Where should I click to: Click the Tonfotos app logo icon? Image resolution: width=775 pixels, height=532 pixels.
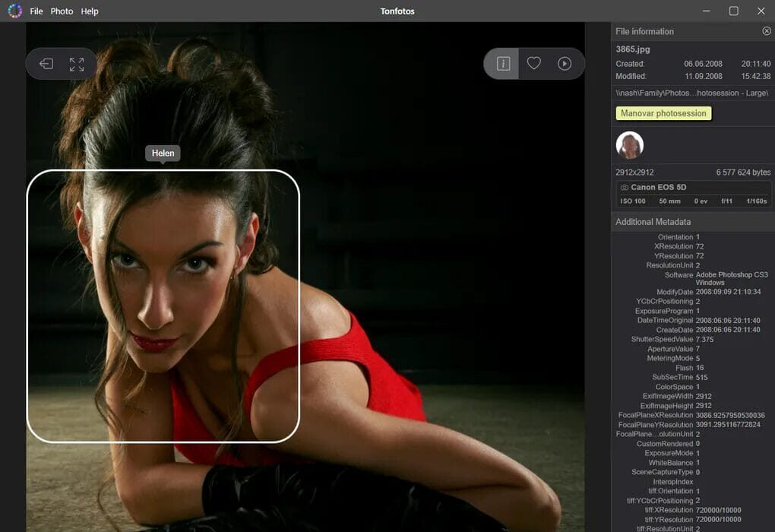coord(14,11)
